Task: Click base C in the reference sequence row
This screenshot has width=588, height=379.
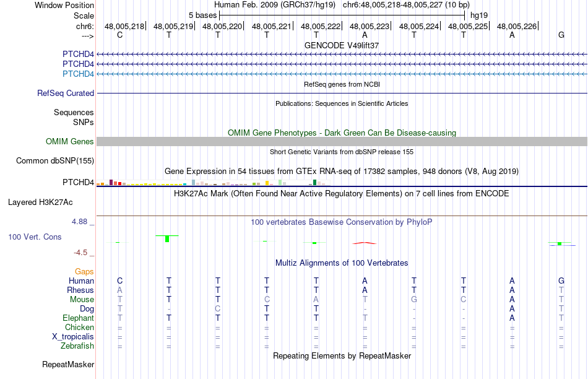Action: tap(119, 35)
